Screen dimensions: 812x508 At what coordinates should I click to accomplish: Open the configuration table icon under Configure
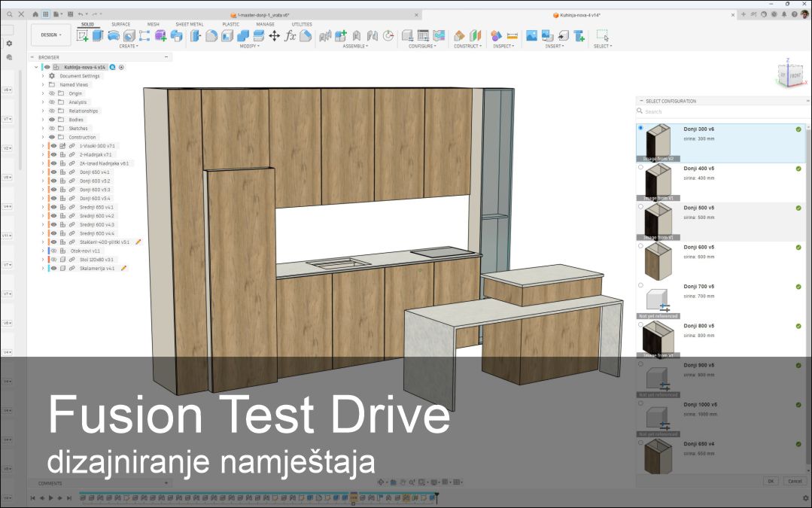422,35
